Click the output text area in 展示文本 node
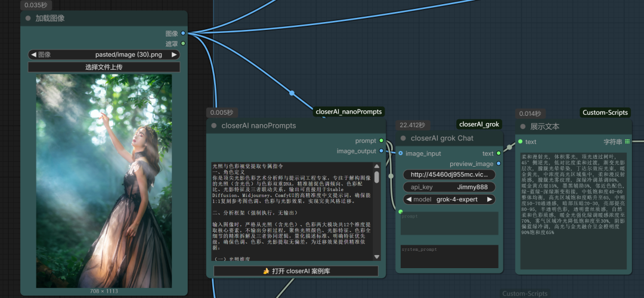The image size is (644, 298). coord(574,211)
